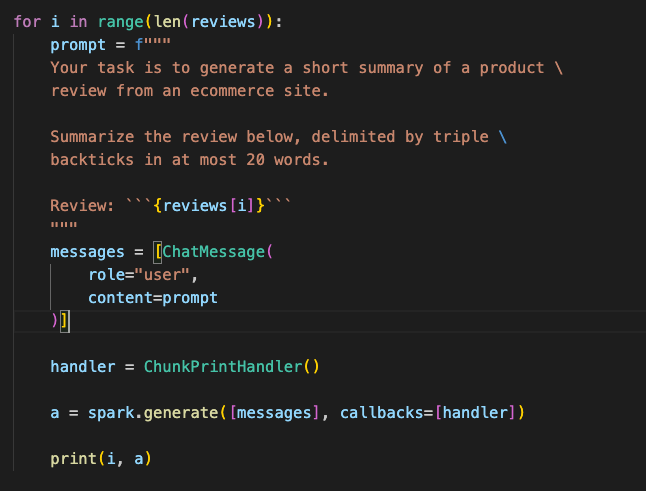The height and width of the screenshot is (491, 646).
Task: Click the 'ChatMessage' class name
Action: (x=214, y=252)
